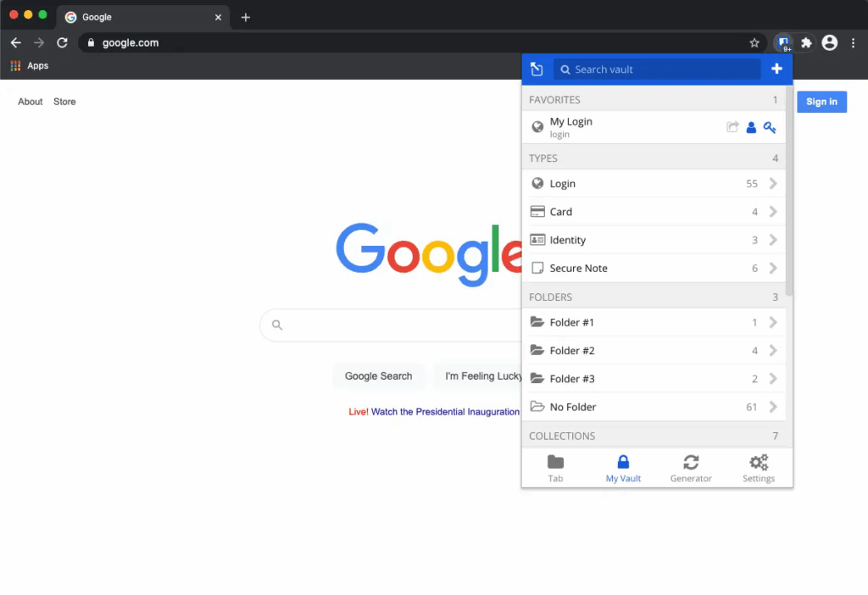Viewport: 868px width, 595px height.
Task: Open the Settings tab
Action: click(x=759, y=468)
